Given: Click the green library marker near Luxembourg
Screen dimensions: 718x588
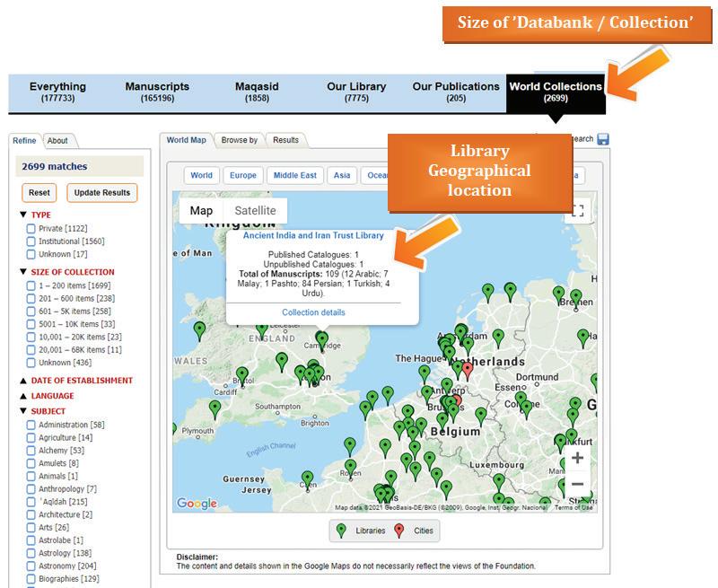Looking at the screenshot, I should click(x=499, y=484).
